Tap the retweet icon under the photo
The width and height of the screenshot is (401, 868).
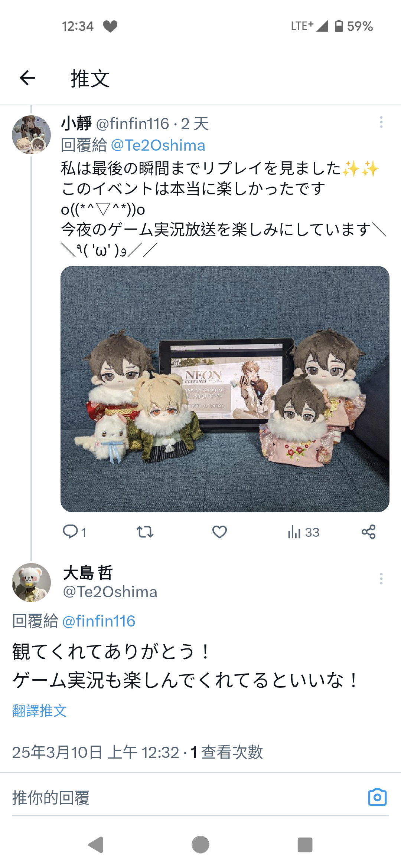click(145, 532)
